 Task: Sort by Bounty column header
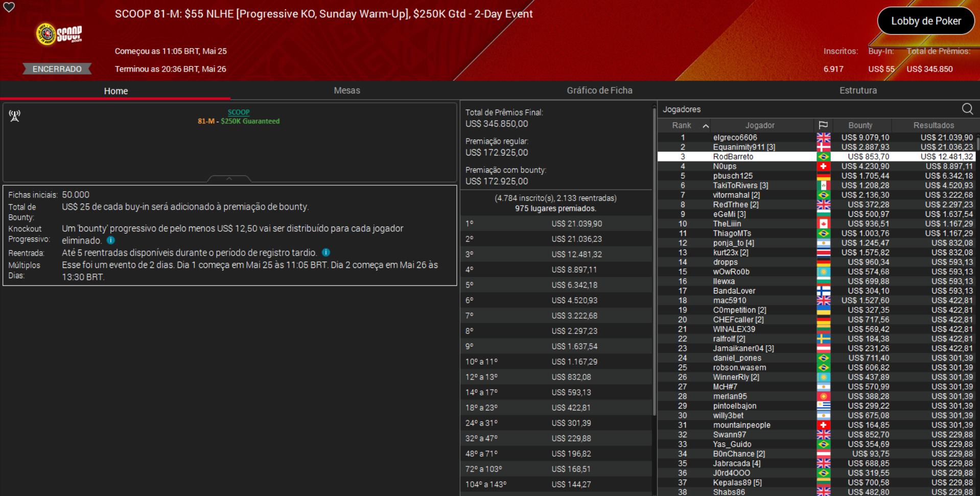[860, 125]
